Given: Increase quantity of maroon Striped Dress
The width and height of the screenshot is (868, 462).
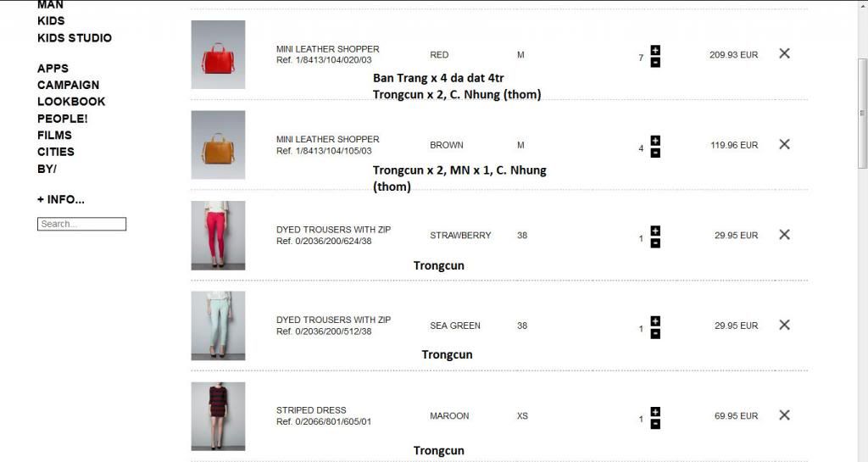Looking at the screenshot, I should click(x=655, y=411).
